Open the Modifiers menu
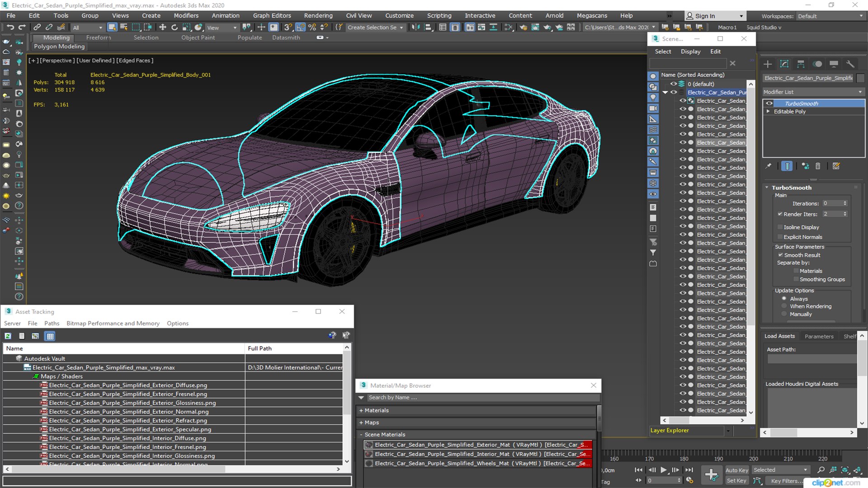The image size is (868, 488). coord(186,16)
